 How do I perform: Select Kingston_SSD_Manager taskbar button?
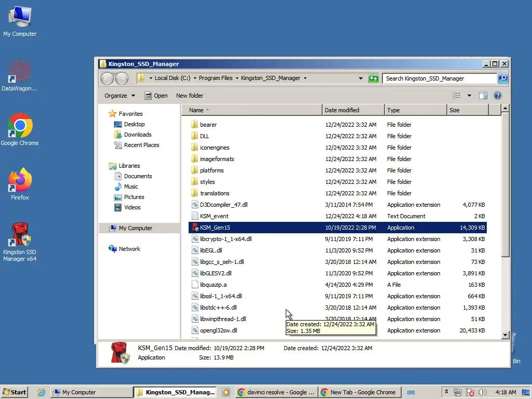click(x=176, y=392)
